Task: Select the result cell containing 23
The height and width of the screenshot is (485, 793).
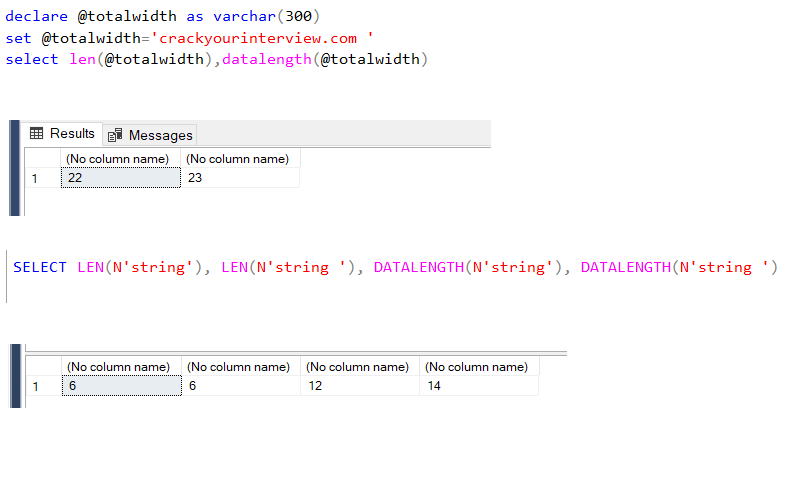Action: [240, 178]
